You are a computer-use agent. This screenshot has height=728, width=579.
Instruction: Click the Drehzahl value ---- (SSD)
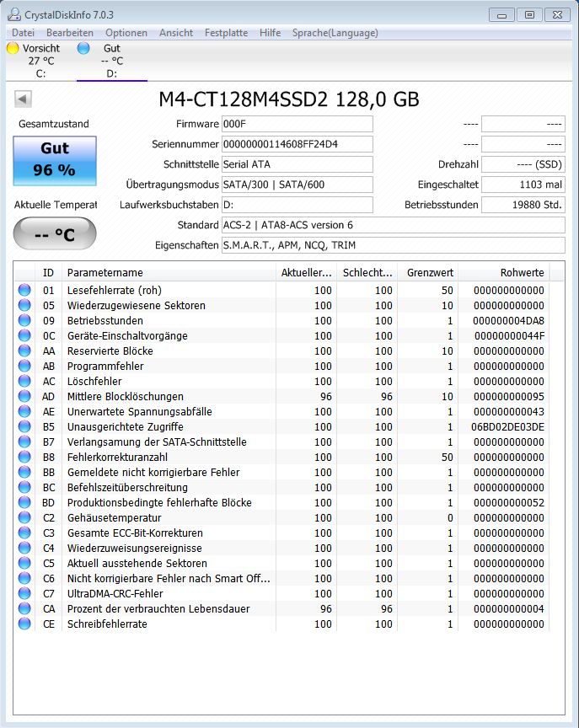click(x=523, y=164)
